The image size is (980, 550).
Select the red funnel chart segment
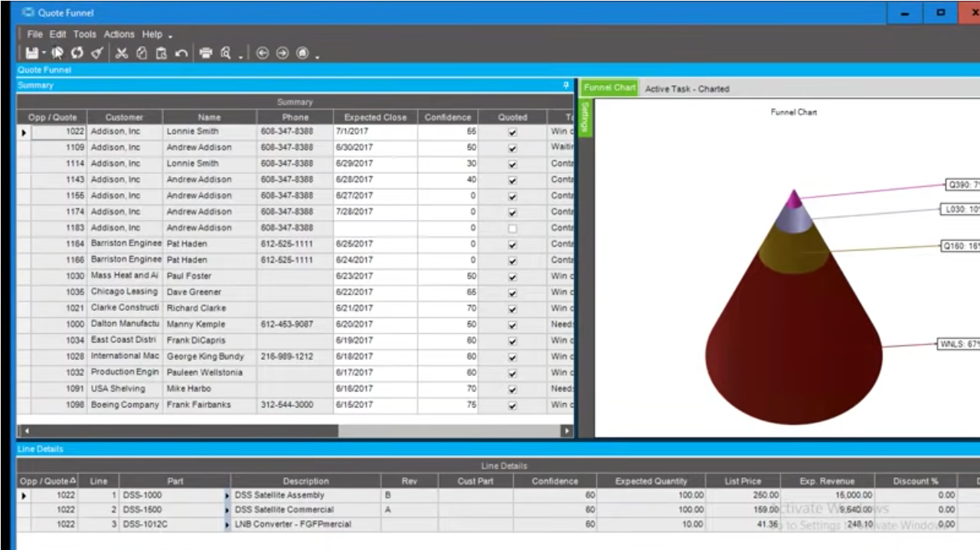pos(794,345)
